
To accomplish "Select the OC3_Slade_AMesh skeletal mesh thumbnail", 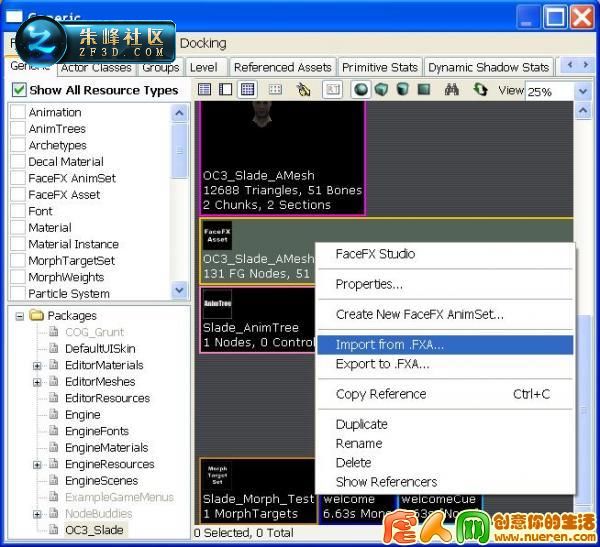I will click(282, 158).
